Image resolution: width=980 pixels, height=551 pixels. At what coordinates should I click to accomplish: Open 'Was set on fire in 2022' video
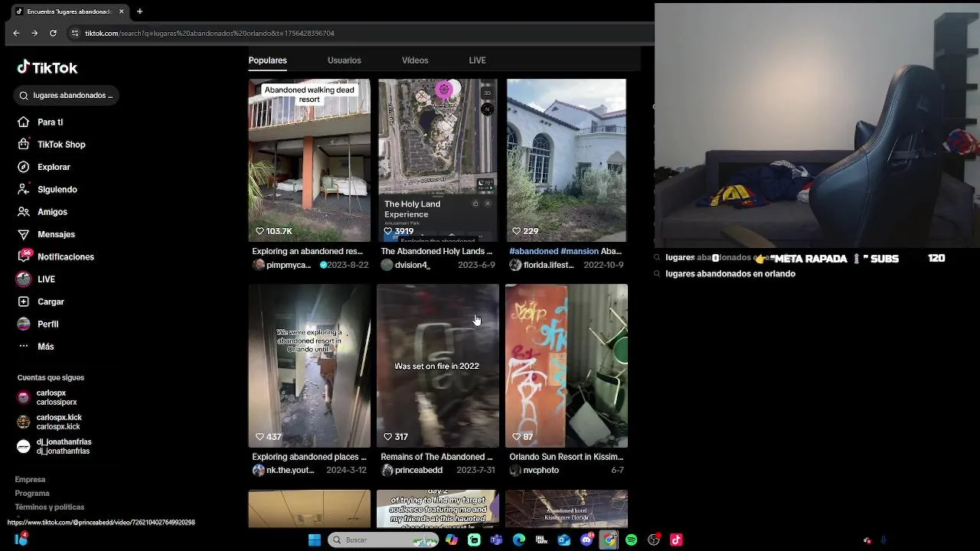tap(437, 366)
